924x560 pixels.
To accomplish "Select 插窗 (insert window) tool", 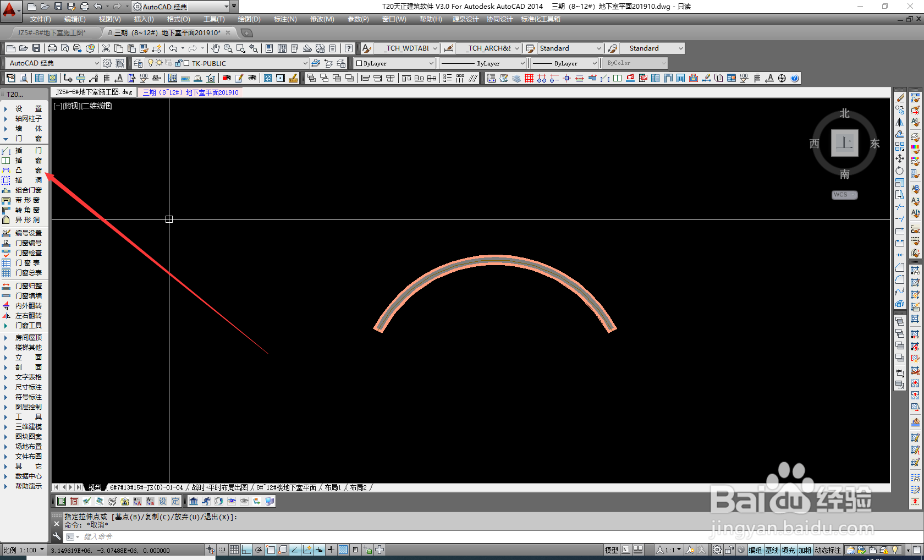I will click(x=22, y=161).
